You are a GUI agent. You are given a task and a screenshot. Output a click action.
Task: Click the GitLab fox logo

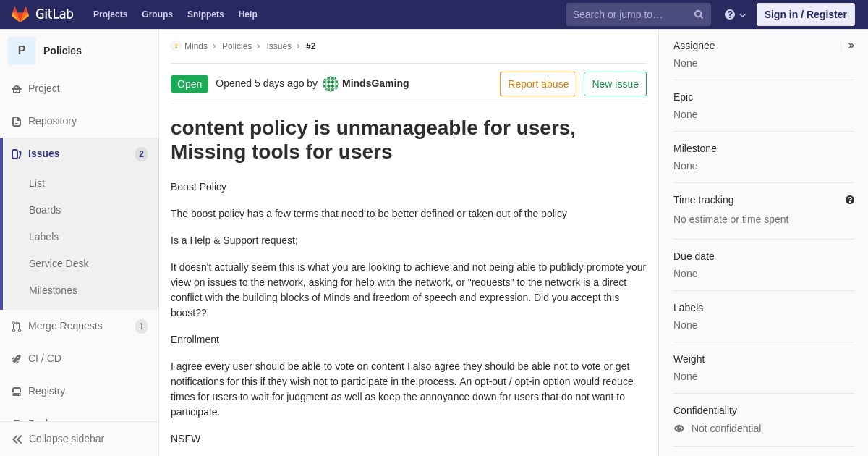tap(20, 14)
